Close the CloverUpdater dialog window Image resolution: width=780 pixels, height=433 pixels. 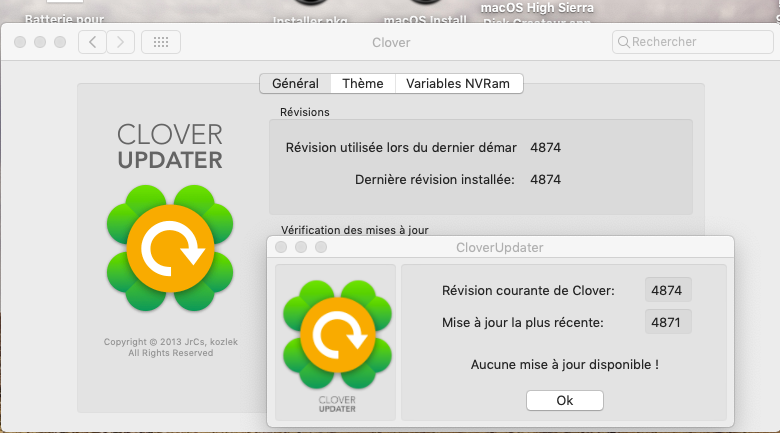coord(281,247)
